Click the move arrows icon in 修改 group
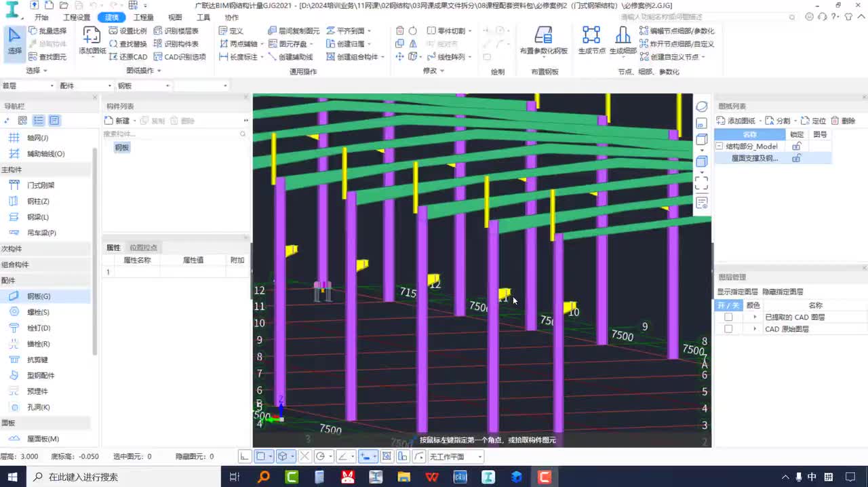This screenshot has height=487, width=868. (x=399, y=57)
